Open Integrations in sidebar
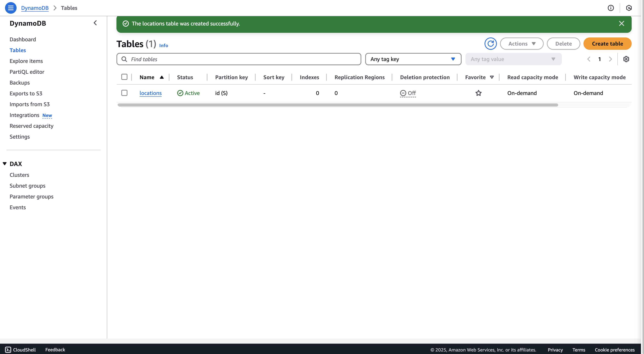Screen dimensions: 644x354 (24, 115)
